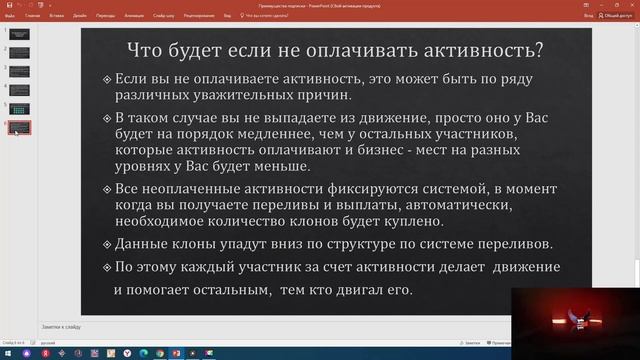Click the 'Что вы хотите сделать' search box
This screenshot has width=640, height=360.
264,16
